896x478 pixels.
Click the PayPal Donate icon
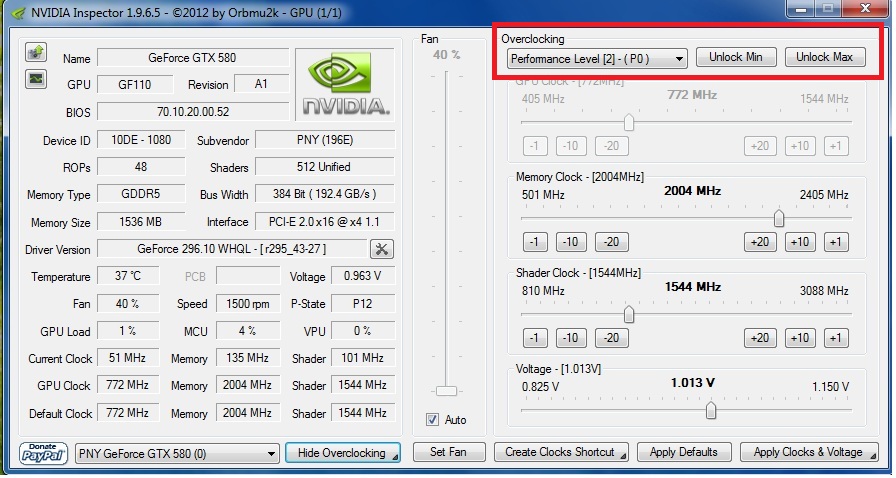44,453
